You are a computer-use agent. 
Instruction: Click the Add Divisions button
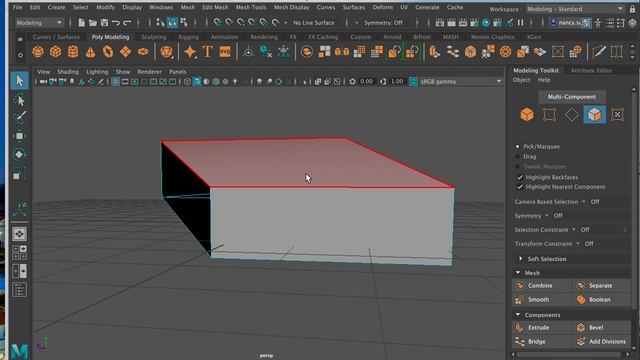(x=602, y=342)
